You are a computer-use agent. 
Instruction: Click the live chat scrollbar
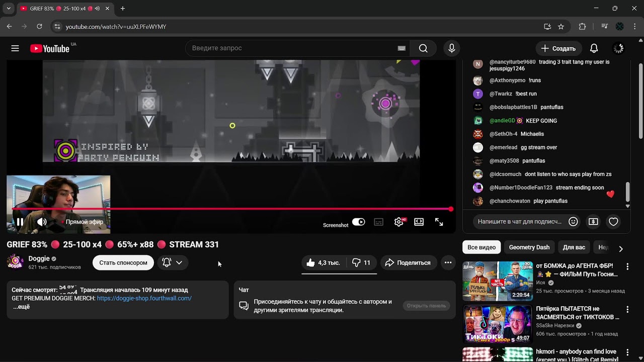tap(627, 191)
